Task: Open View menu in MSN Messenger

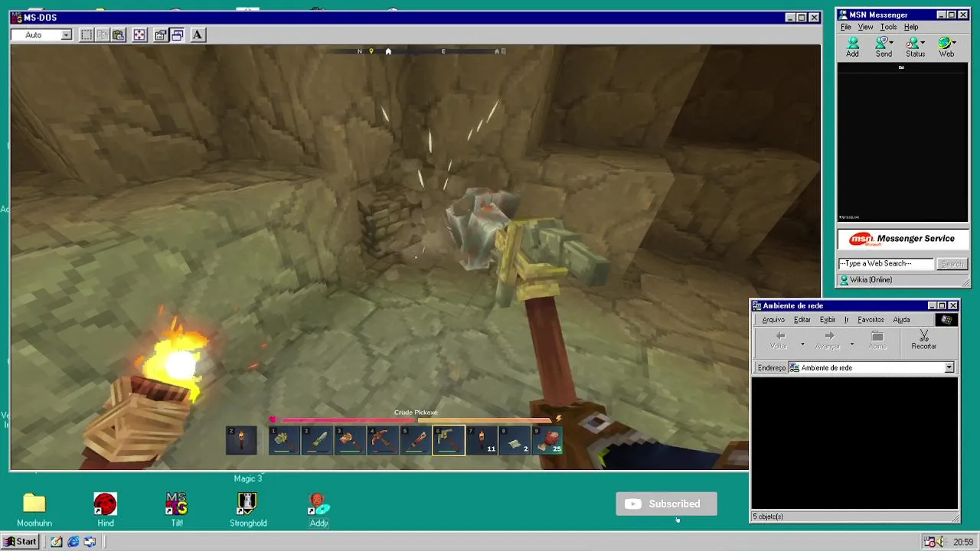Action: 865,27
